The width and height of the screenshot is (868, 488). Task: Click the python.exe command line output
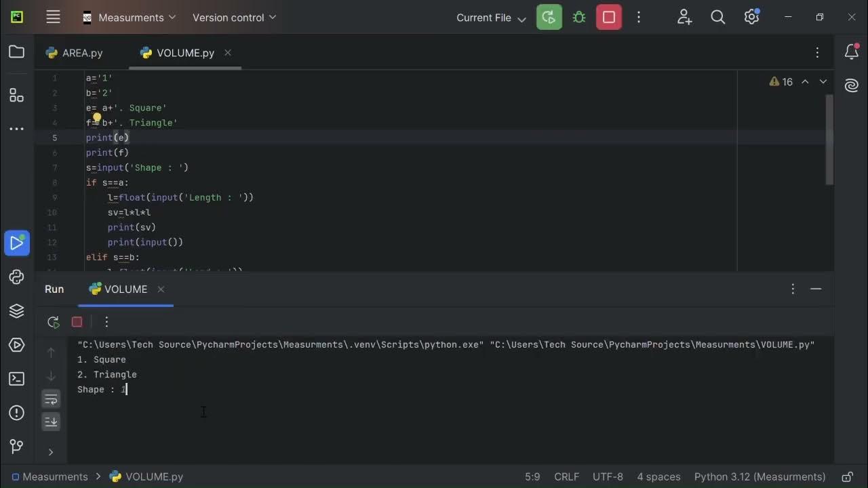coord(446,344)
